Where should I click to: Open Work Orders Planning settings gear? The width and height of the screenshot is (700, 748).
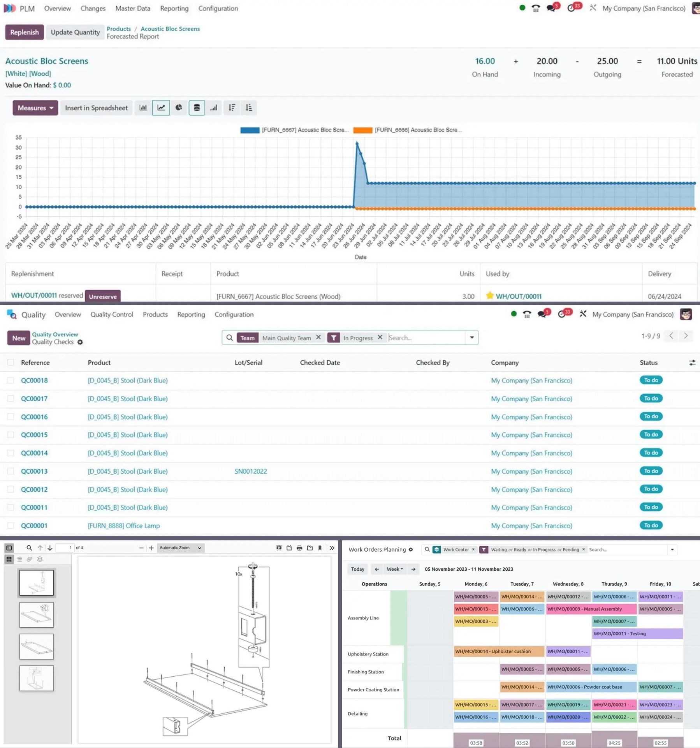(411, 549)
